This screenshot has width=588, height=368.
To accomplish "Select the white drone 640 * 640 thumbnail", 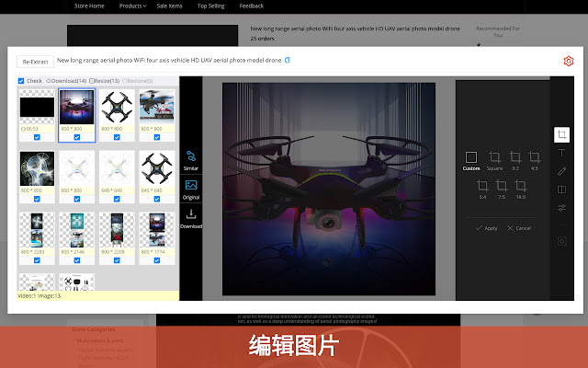I will click(117, 170).
